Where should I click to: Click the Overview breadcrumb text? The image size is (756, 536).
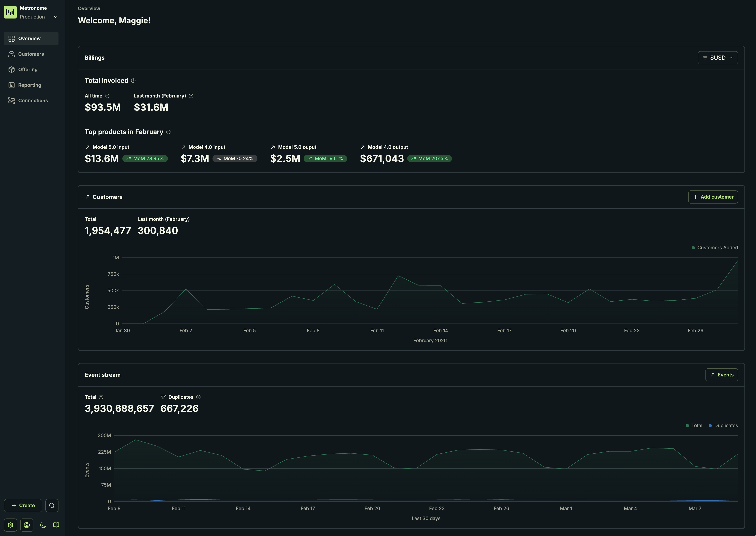point(89,9)
